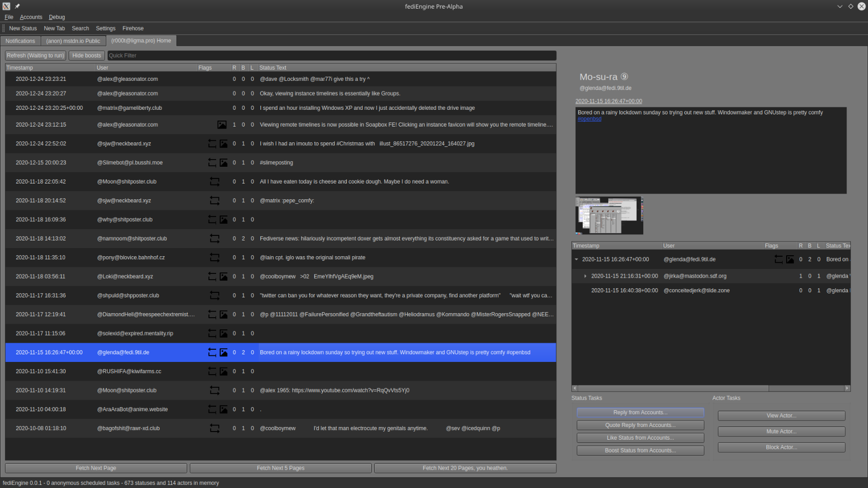This screenshot has width=868, height=488.
Task: Open the attached screenshot thumbnail
Action: pyautogui.click(x=609, y=216)
